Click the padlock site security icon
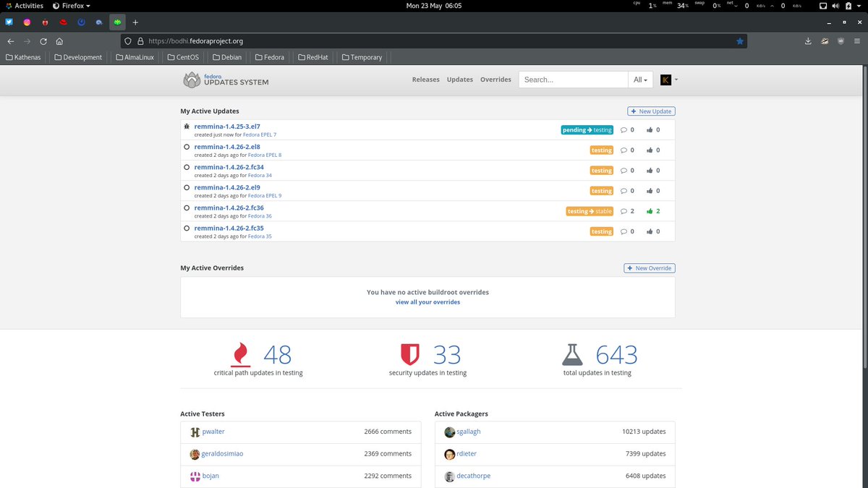The width and height of the screenshot is (868, 488). tap(141, 41)
